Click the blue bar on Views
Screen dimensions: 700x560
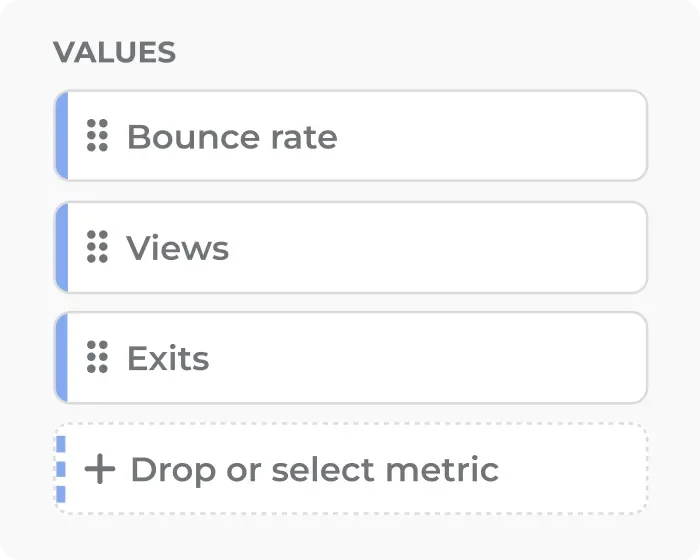(61, 247)
